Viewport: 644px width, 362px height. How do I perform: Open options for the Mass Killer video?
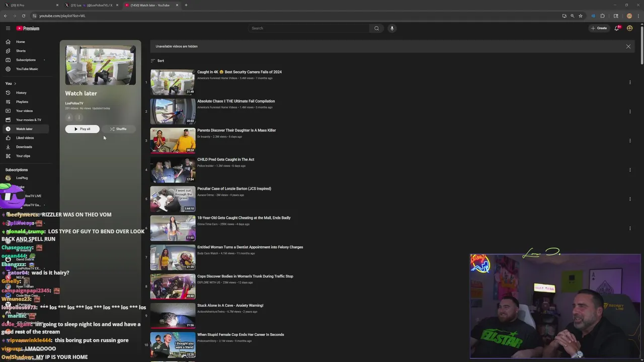(630, 141)
